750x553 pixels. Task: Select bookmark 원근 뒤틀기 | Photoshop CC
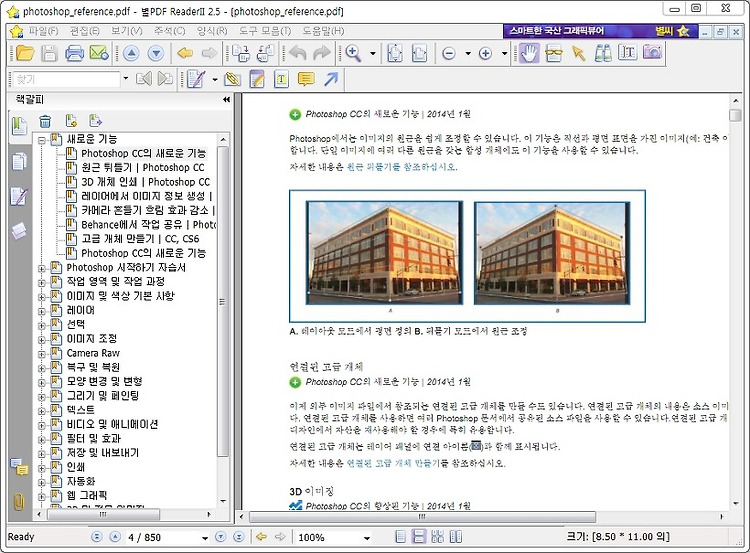[x=143, y=167]
